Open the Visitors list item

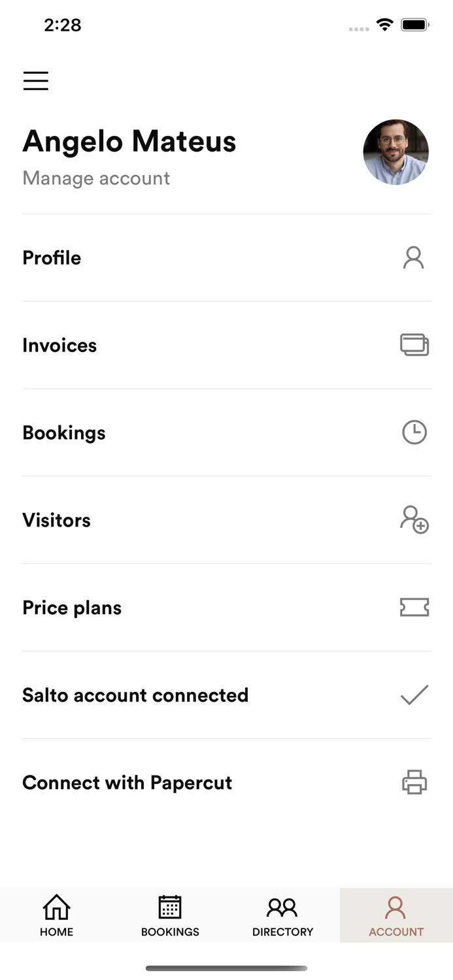57,521
